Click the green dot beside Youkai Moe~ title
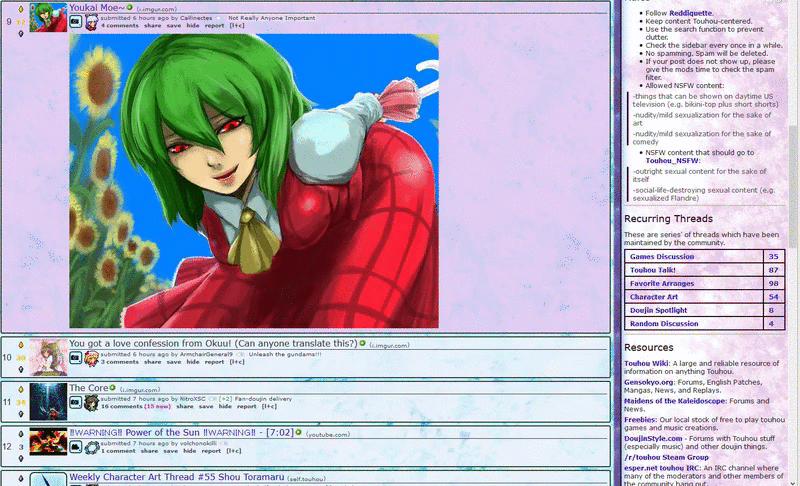800x486 pixels. pyautogui.click(x=130, y=8)
